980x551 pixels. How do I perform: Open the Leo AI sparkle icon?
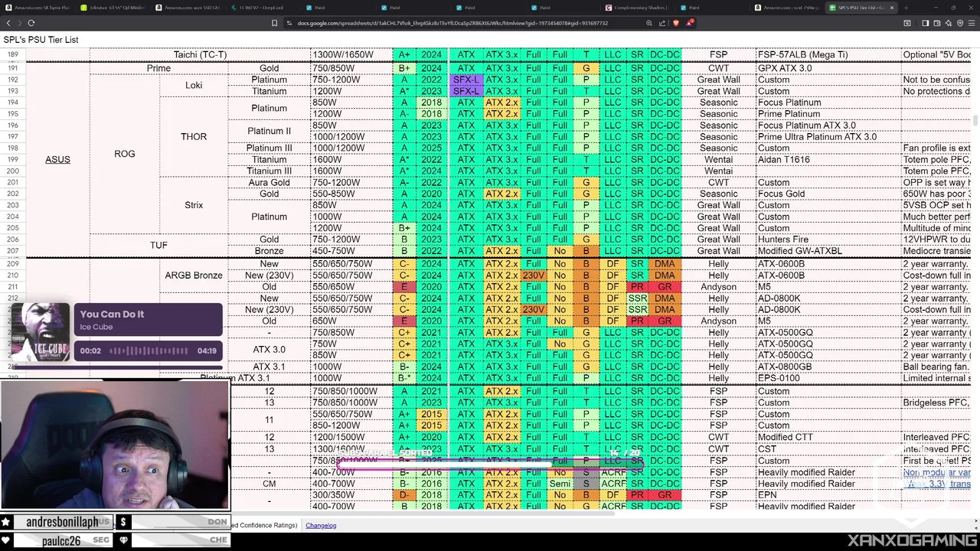point(949,23)
